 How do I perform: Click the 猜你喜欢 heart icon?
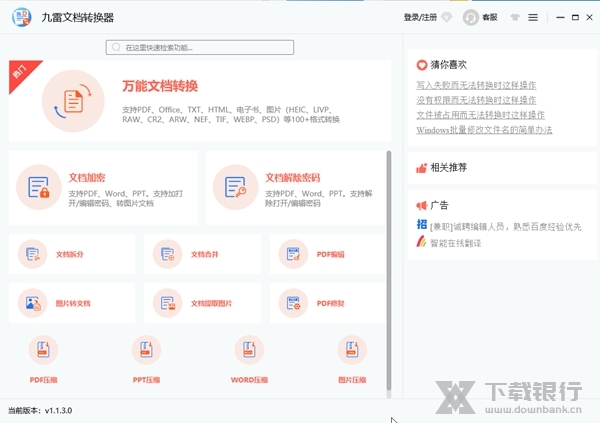click(422, 65)
